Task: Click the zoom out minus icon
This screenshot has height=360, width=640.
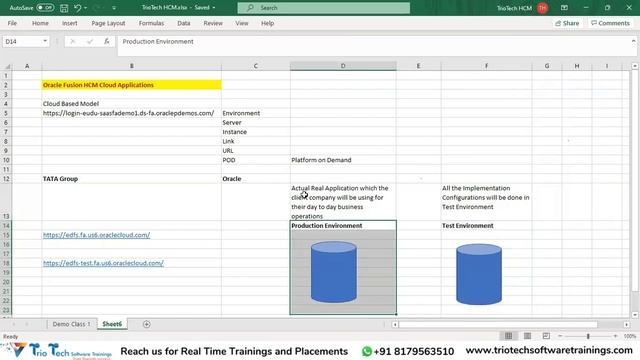Action: tap(560, 336)
